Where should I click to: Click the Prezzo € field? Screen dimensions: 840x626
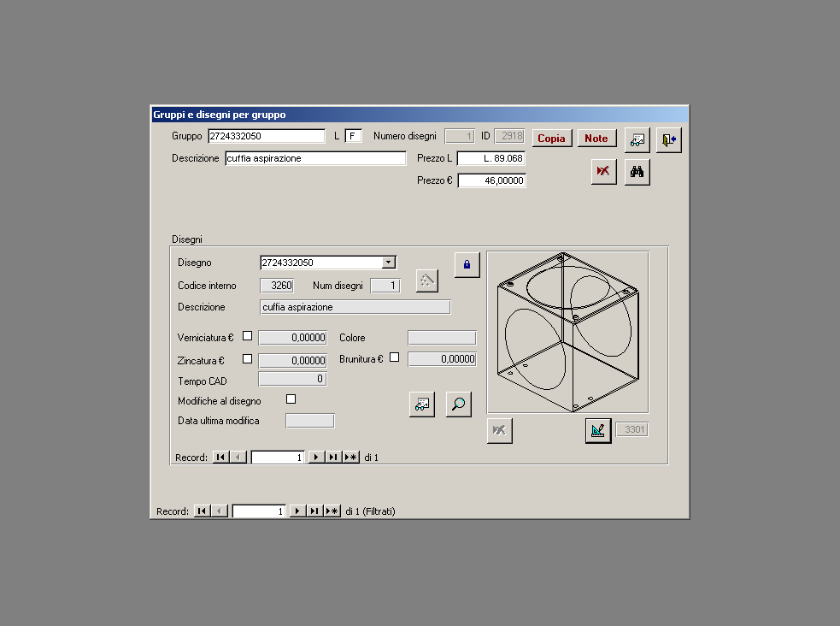[x=492, y=180]
